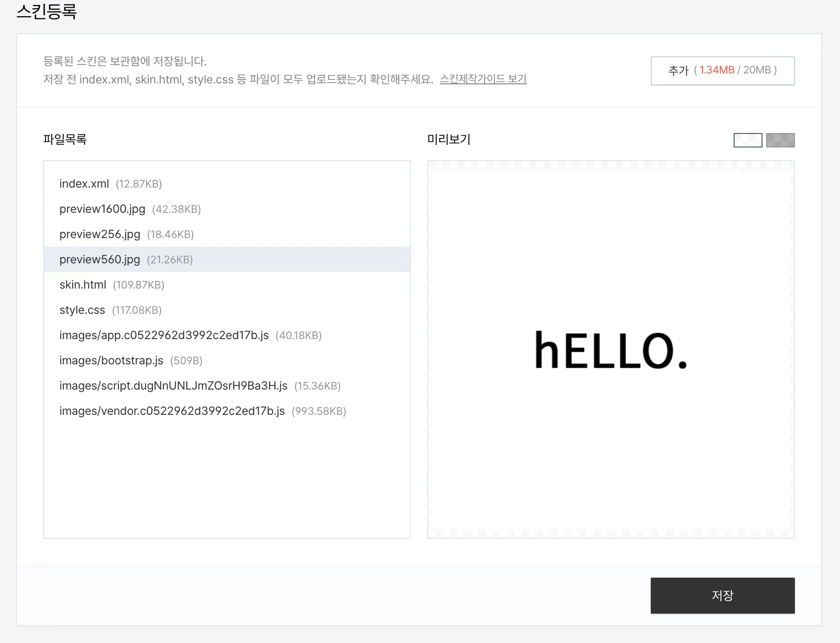This screenshot has width=840, height=643.
Task: Select index.xml in the file list
Action: tap(84, 184)
